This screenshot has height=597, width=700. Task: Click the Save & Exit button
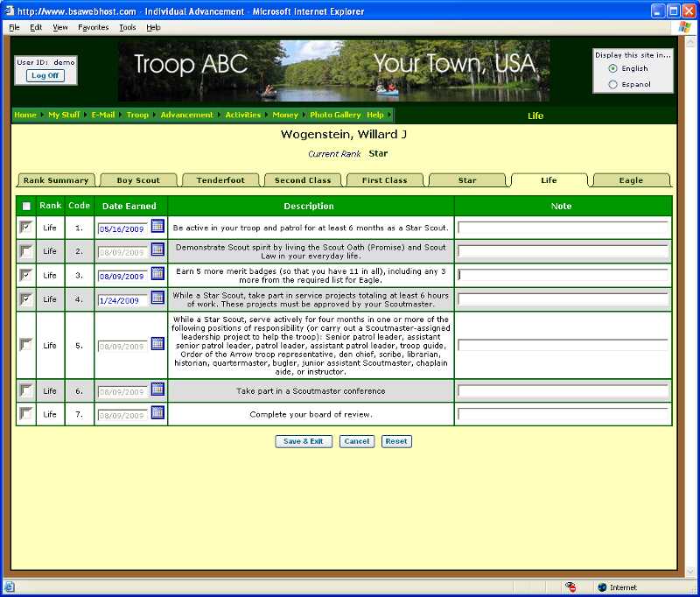pyautogui.click(x=304, y=441)
